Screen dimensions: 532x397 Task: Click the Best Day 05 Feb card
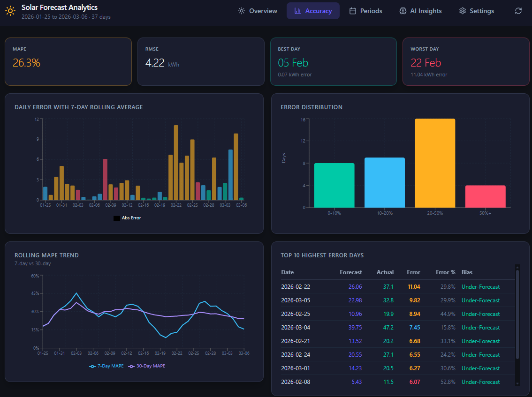tap(333, 61)
